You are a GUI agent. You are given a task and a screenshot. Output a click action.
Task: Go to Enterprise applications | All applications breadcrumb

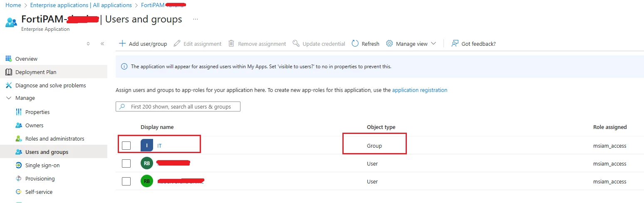[x=81, y=5]
